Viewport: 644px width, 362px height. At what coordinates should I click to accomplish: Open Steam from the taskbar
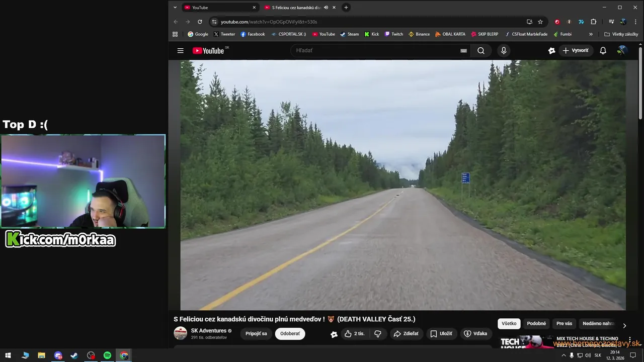point(74,355)
